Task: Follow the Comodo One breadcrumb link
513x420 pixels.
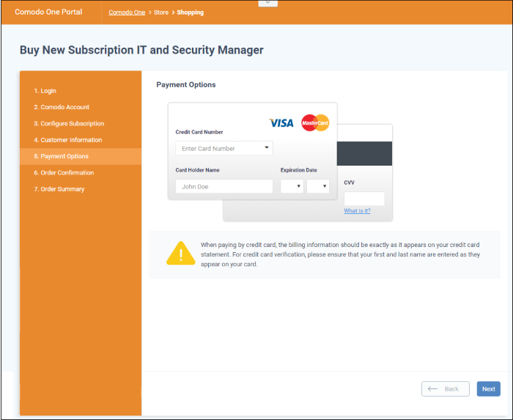Action: [127, 12]
